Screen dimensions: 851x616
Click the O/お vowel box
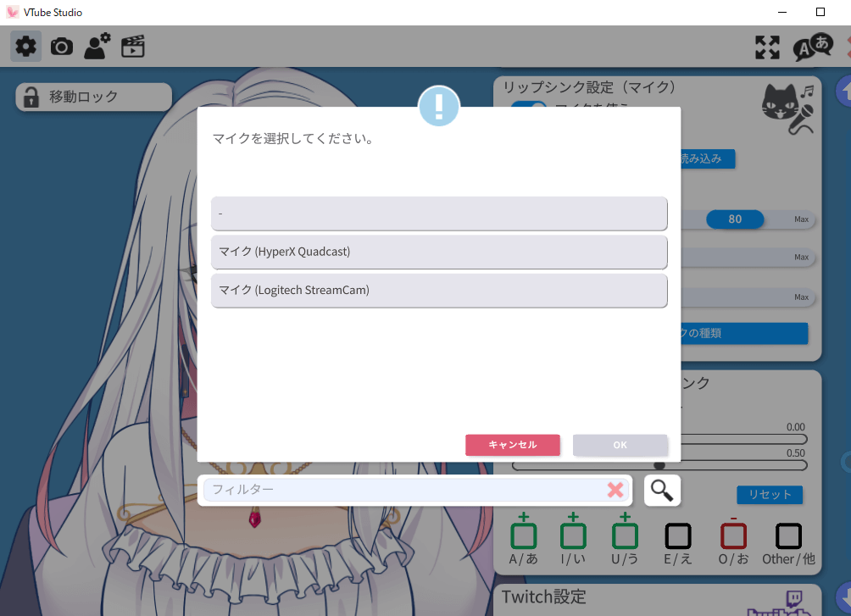[x=734, y=536]
